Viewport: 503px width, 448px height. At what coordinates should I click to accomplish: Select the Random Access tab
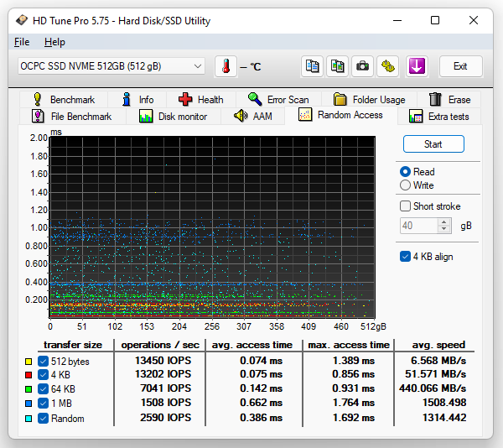point(340,115)
